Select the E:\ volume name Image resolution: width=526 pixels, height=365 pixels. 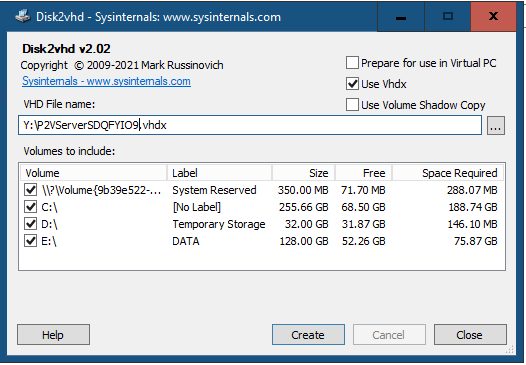49,241
